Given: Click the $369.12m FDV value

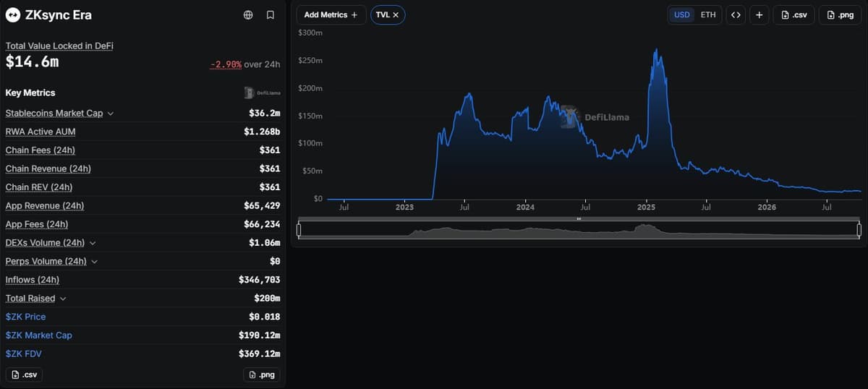Looking at the screenshot, I should click(x=259, y=354).
